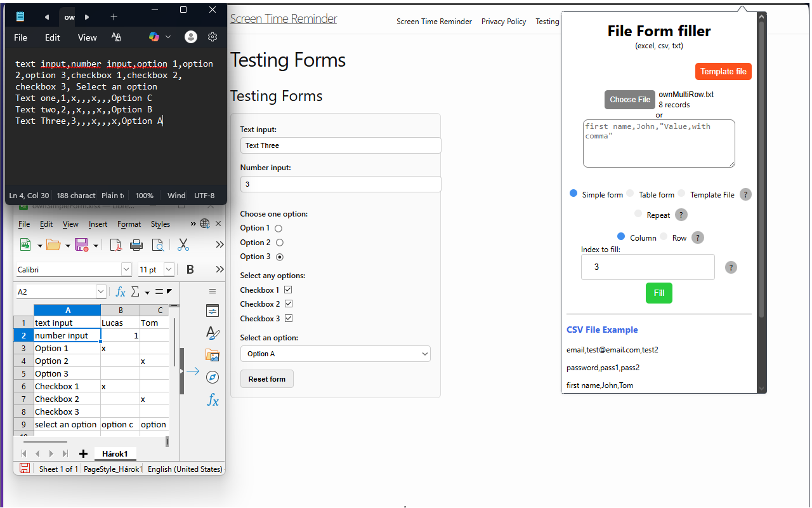Toggle Bold in LibreOffice formatting bar
The height and width of the screenshot is (508, 812).
coord(190,269)
